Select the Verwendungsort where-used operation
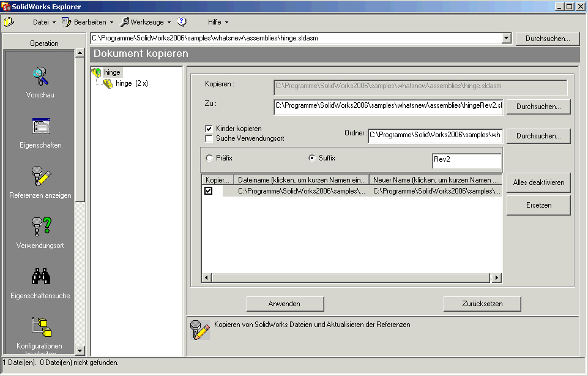This screenshot has width=588, height=376. pos(40,233)
